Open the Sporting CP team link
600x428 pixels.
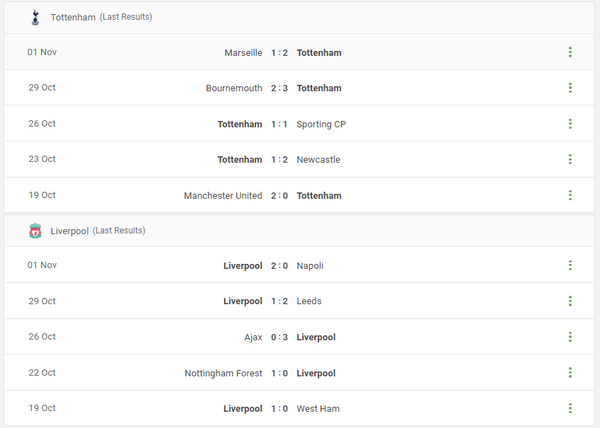321,124
